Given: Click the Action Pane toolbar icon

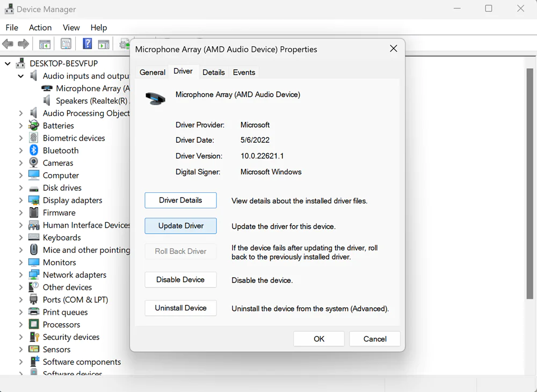Looking at the screenshot, I should click(104, 44).
